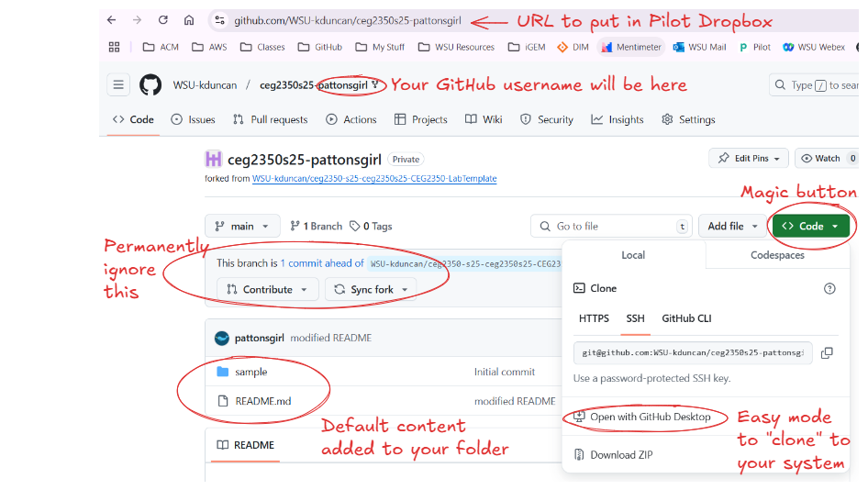Image resolution: width=868 pixels, height=490 pixels.
Task: Click the GitHub octocat logo
Action: [150, 84]
